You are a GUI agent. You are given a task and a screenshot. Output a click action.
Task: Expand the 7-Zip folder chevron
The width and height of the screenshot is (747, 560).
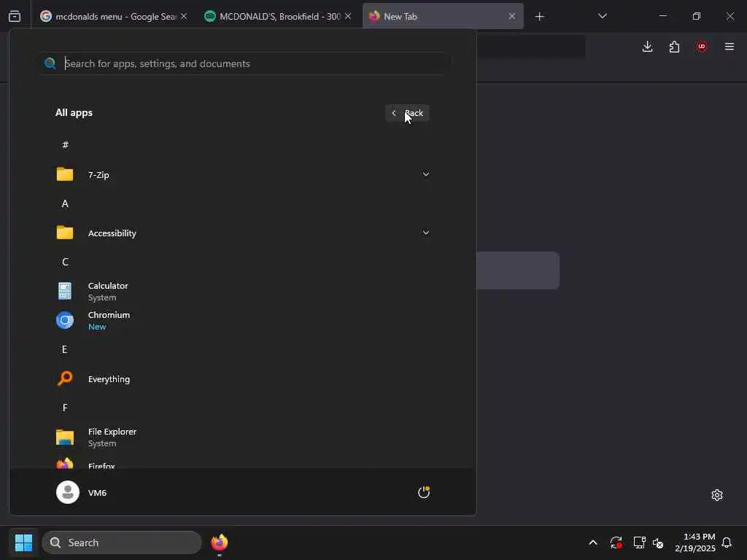point(426,174)
